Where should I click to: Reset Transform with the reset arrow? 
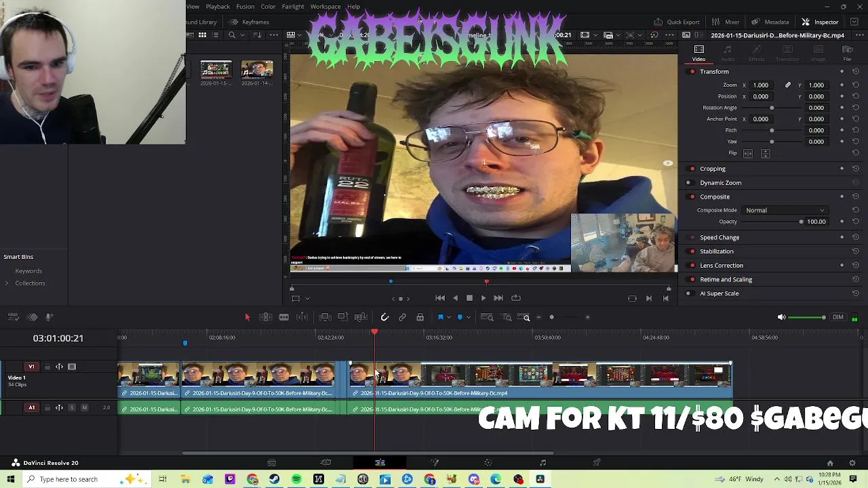(855, 72)
